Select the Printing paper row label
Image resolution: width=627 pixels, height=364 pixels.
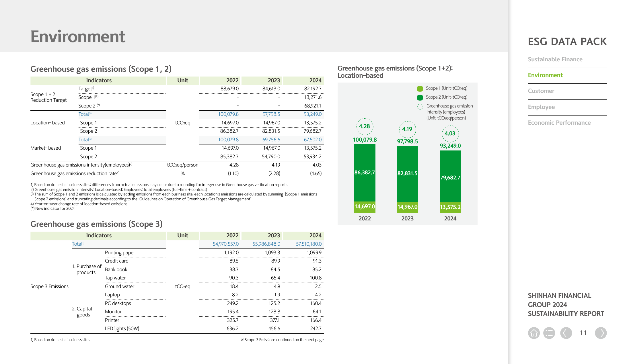tap(120, 253)
